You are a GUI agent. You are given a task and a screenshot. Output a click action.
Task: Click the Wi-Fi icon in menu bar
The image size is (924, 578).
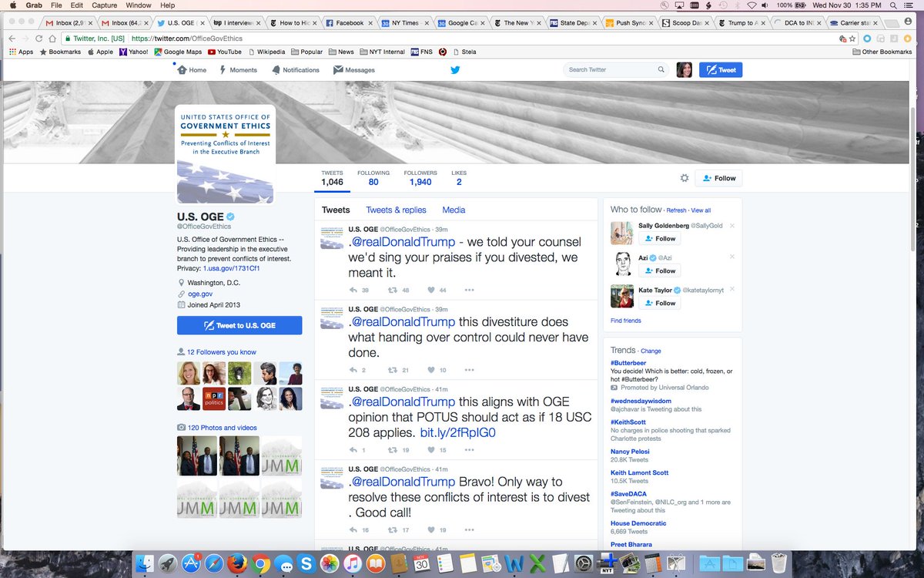753,5
